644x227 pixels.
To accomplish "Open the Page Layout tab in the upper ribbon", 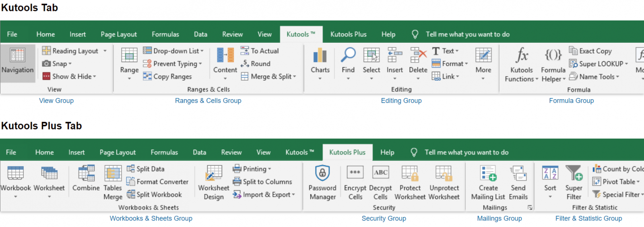I will point(119,34).
